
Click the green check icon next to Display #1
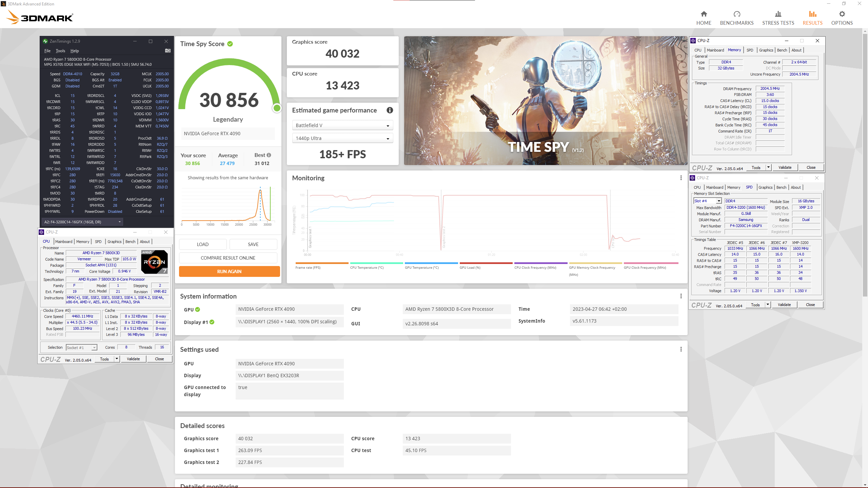(212, 322)
